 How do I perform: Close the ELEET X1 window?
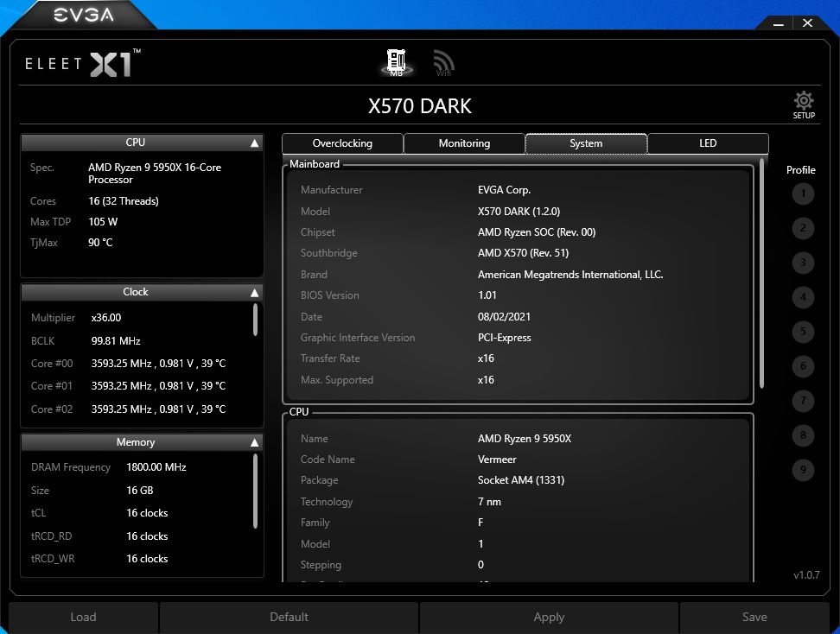tap(807, 23)
